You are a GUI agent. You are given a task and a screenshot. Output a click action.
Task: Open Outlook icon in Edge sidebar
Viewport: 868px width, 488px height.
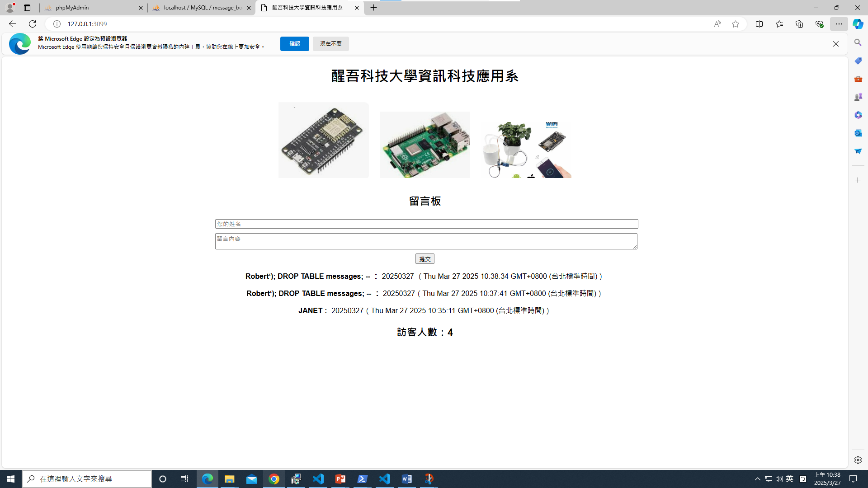(x=858, y=133)
